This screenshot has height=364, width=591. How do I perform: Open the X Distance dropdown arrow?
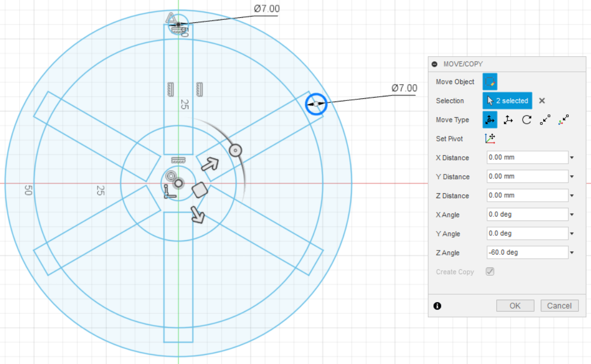pos(572,158)
